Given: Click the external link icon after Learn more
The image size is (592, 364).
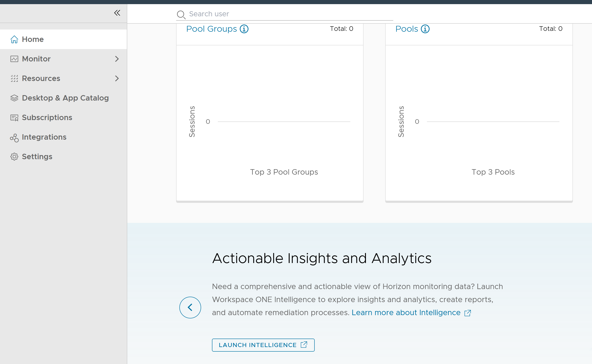Looking at the screenshot, I should point(467,313).
